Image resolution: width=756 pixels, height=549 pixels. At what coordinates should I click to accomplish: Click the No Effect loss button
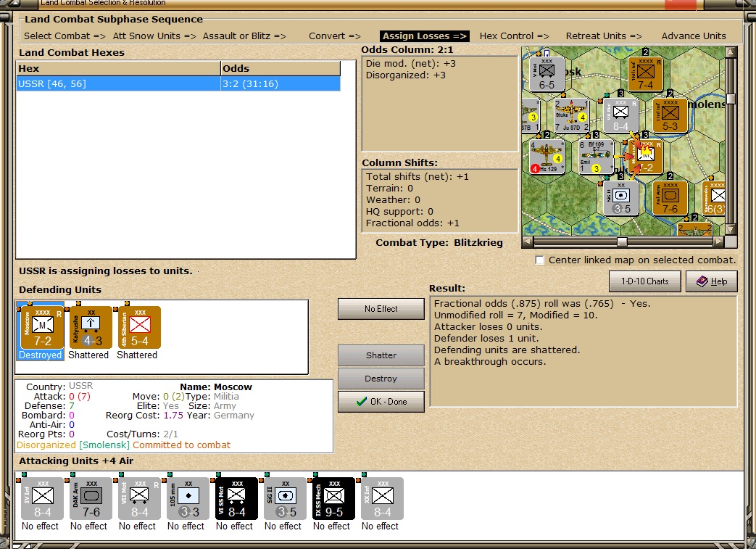(381, 309)
